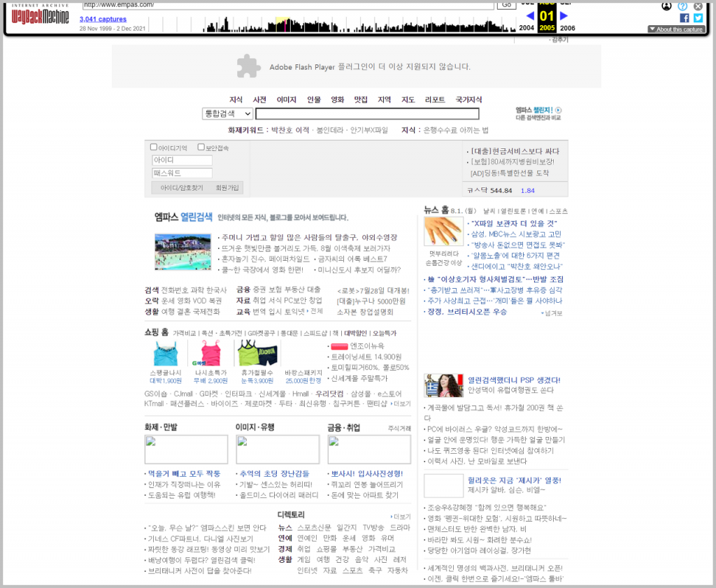This screenshot has height=588, width=716.
Task: Select the 인물 search tab
Action: 314,99
